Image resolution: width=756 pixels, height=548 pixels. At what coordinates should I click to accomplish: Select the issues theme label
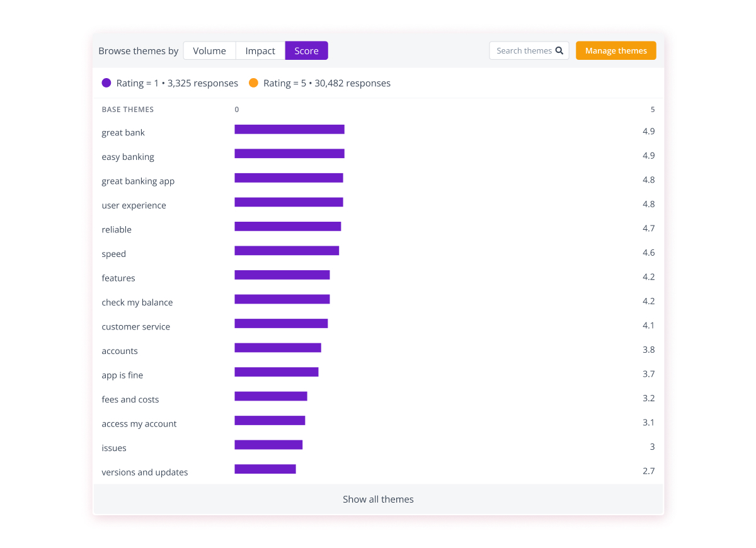pyautogui.click(x=114, y=448)
